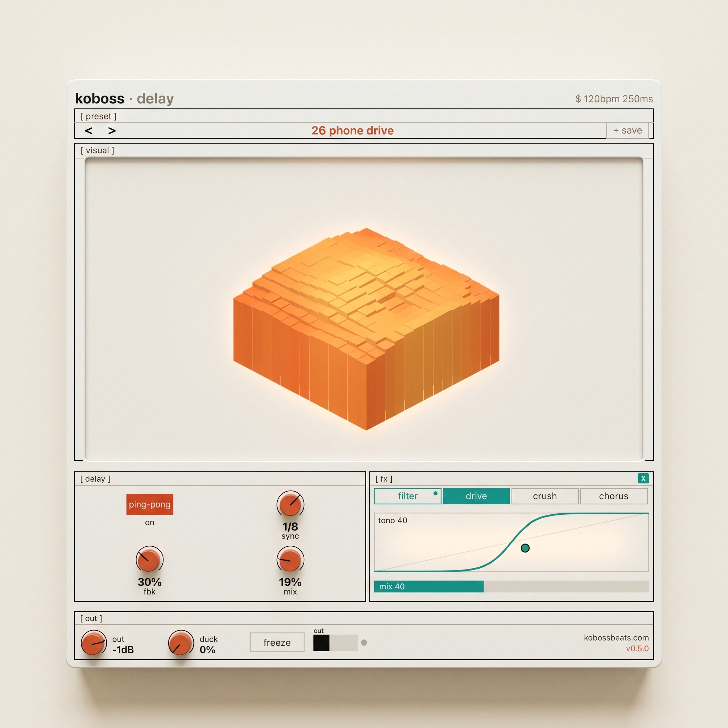Viewport: 728px width, 728px height.
Task: Go to previous preset with the left arrow
Action: coord(89,131)
